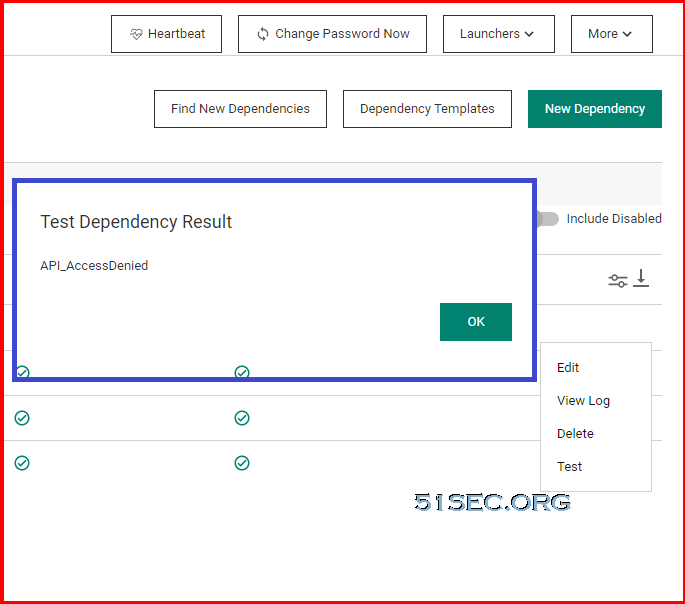The height and width of the screenshot is (604, 685).
Task: Click the Heartbeat button
Action: pyautogui.click(x=166, y=34)
